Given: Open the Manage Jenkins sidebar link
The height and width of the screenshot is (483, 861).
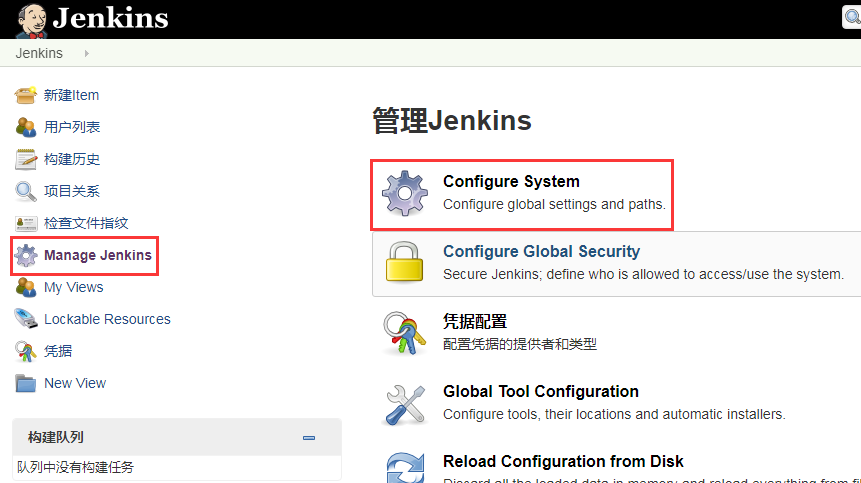Looking at the screenshot, I should [x=98, y=255].
